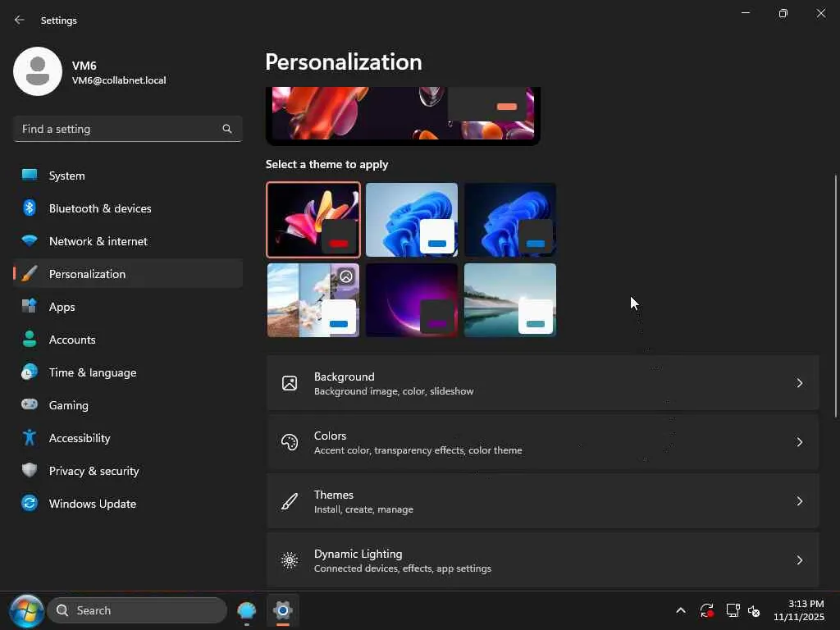
Task: Click the display network tray icon
Action: [x=733, y=610]
